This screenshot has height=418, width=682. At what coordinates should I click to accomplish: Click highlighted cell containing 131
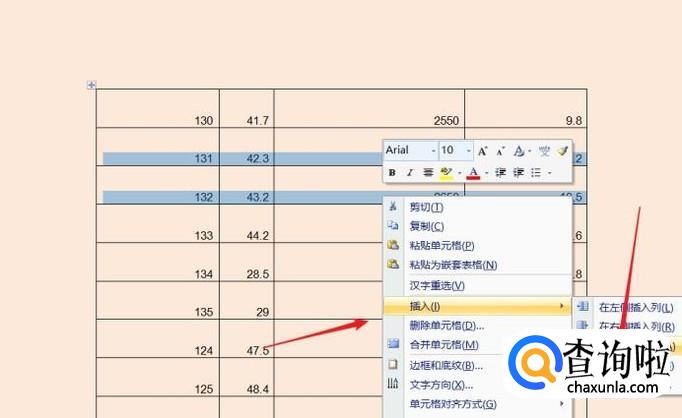[158, 147]
